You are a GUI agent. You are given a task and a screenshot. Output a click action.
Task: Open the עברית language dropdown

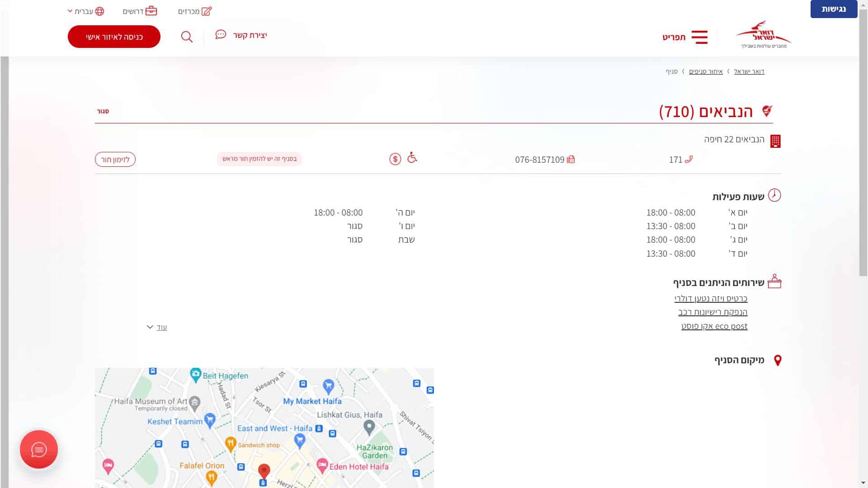[86, 11]
